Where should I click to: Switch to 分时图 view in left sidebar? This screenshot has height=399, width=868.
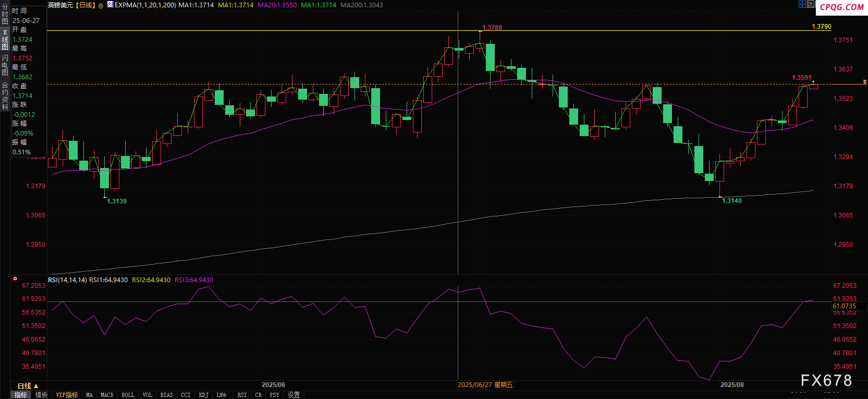pos(5,14)
